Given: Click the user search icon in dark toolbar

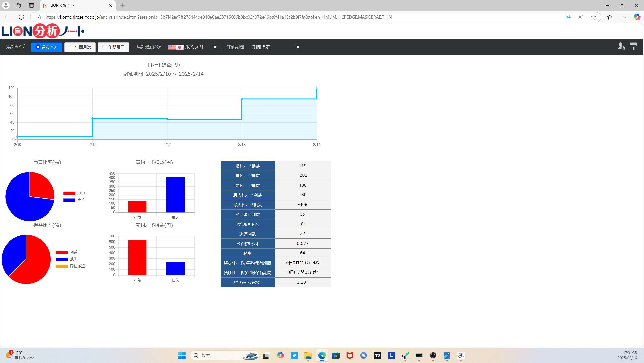Looking at the screenshot, I should click(x=621, y=46).
